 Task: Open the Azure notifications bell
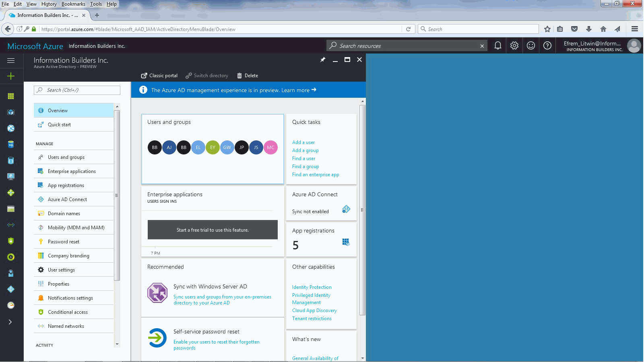(x=498, y=45)
